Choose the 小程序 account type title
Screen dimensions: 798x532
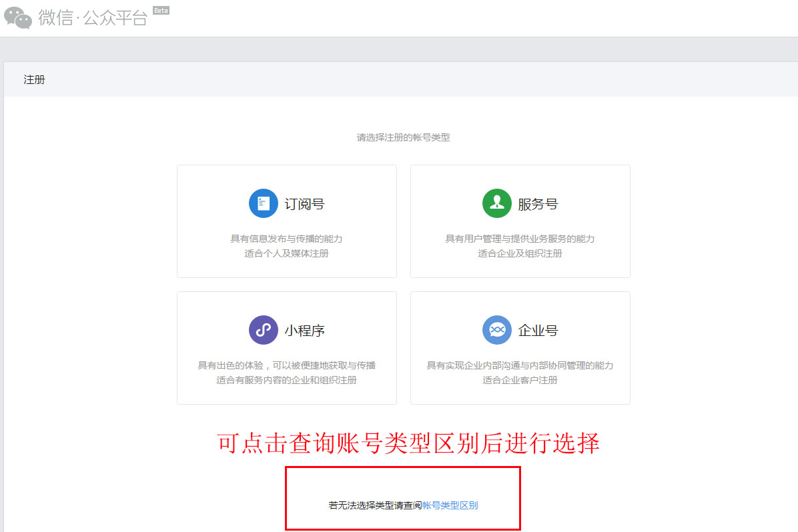click(x=304, y=331)
